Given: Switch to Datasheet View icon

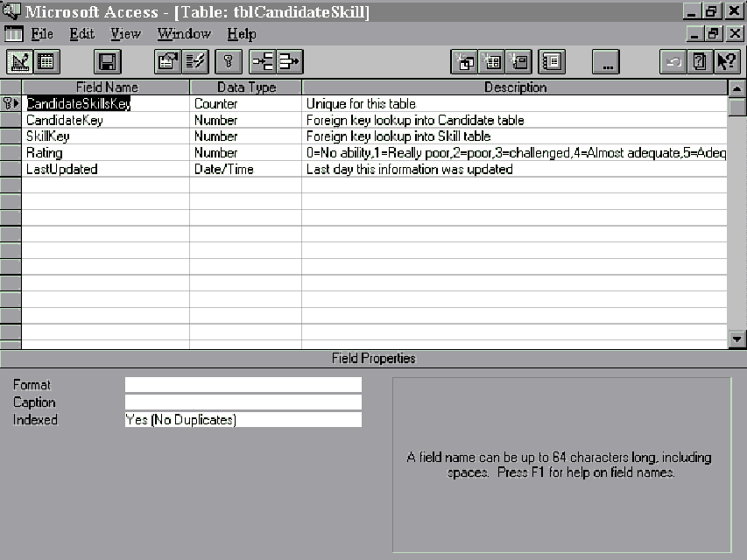Looking at the screenshot, I should 46,62.
